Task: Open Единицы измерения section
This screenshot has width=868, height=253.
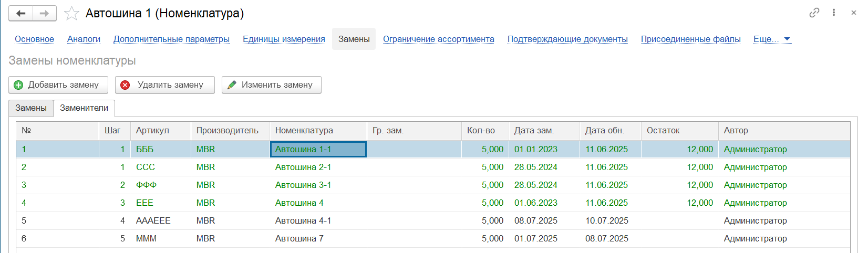Action: coord(284,39)
